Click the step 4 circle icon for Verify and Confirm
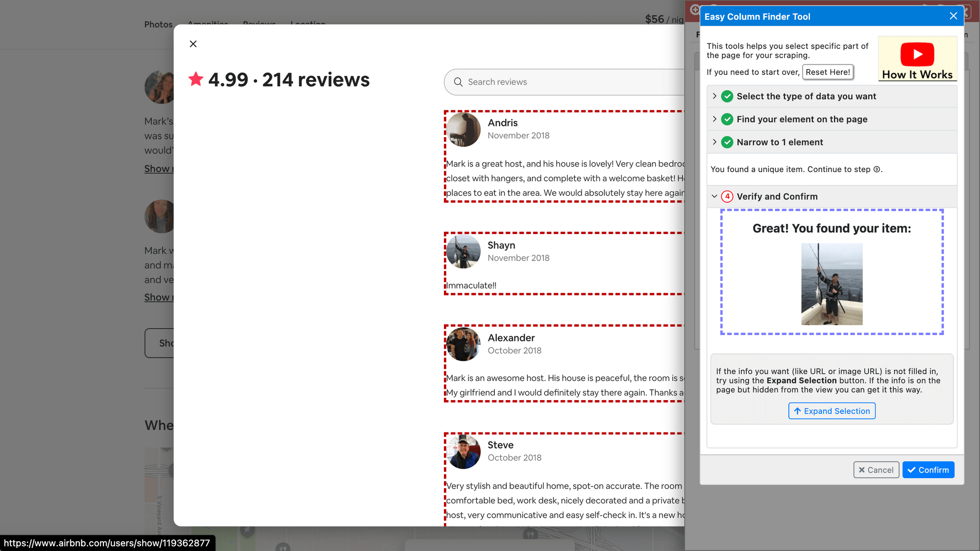 click(x=728, y=197)
